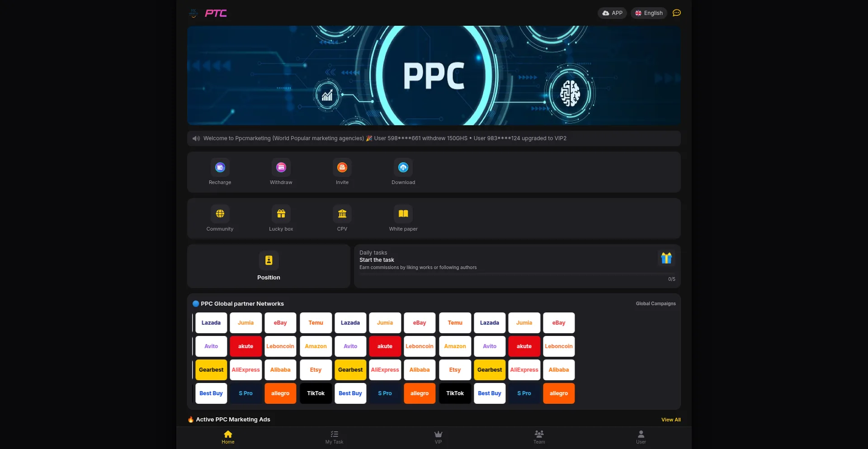Select the first red akute partner tile

[x=246, y=346]
